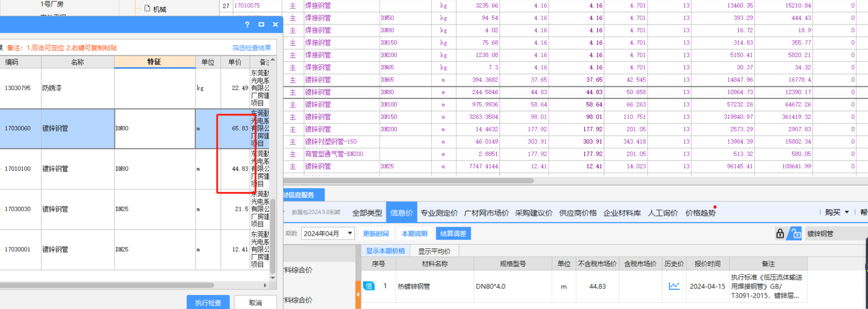Click the 镀锌衬塑钢管-150 name cell

click(x=342, y=142)
